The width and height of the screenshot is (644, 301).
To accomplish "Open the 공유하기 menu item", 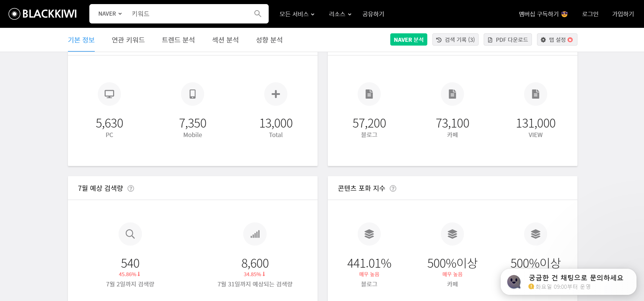I will click(x=373, y=14).
